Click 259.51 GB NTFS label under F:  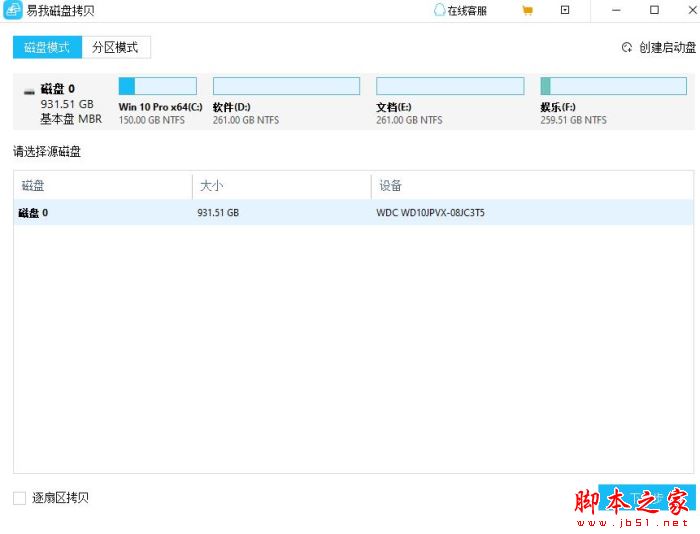click(574, 120)
